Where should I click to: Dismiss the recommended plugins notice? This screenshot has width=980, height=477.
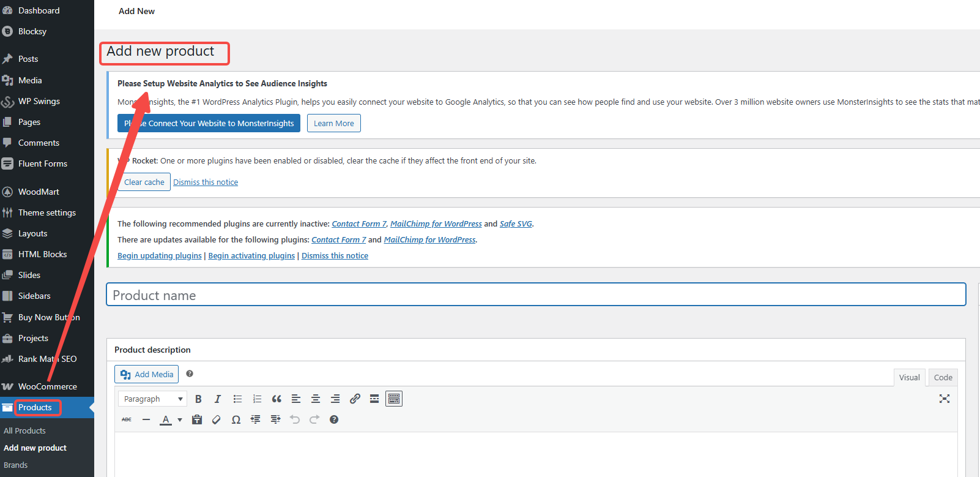pos(335,255)
